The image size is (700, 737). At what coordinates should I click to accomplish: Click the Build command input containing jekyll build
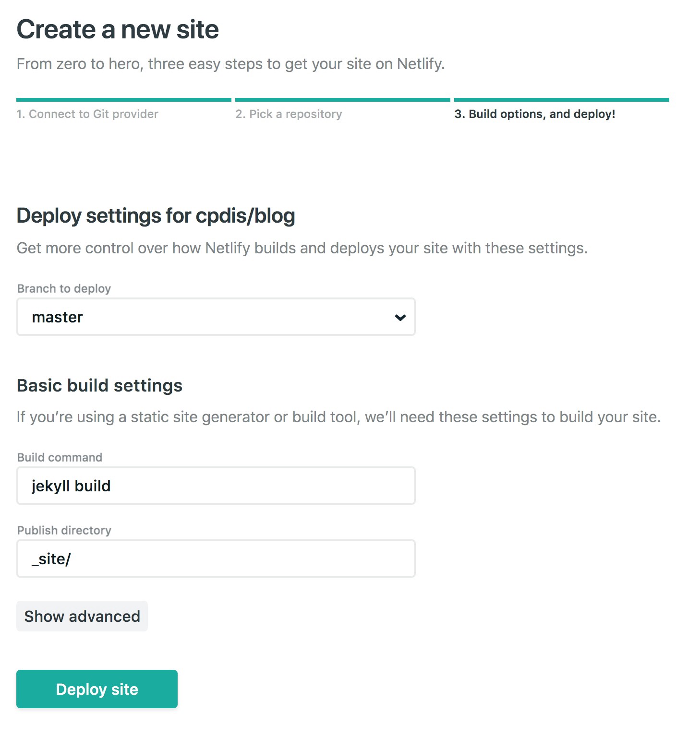[x=216, y=486]
